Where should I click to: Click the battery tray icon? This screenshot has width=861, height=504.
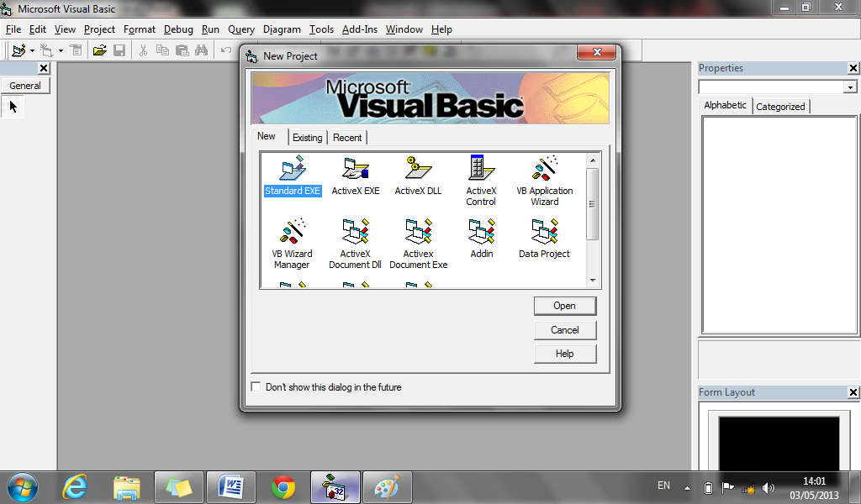tap(708, 487)
